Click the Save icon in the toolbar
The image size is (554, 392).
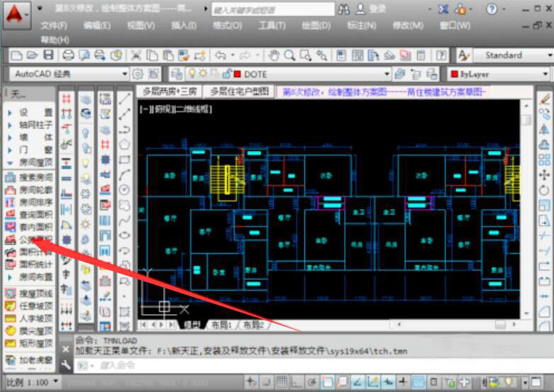click(x=48, y=55)
